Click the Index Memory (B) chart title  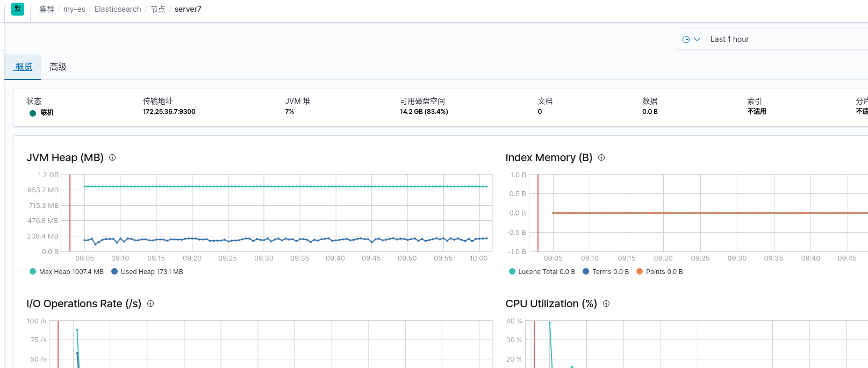[549, 157]
